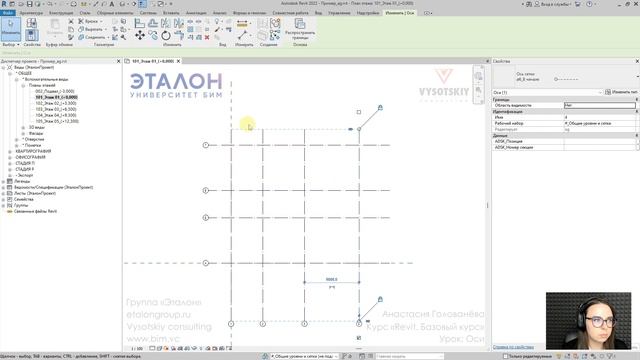Image resolution: width=640 pixels, height=360 pixels.
Task: Click the red Delete icon in ribbon
Action: tap(207, 37)
